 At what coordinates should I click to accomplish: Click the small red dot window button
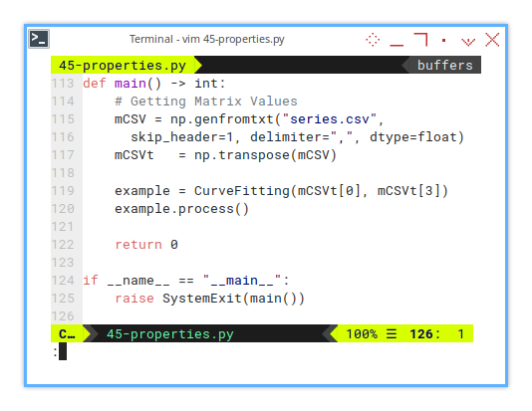tap(443, 41)
